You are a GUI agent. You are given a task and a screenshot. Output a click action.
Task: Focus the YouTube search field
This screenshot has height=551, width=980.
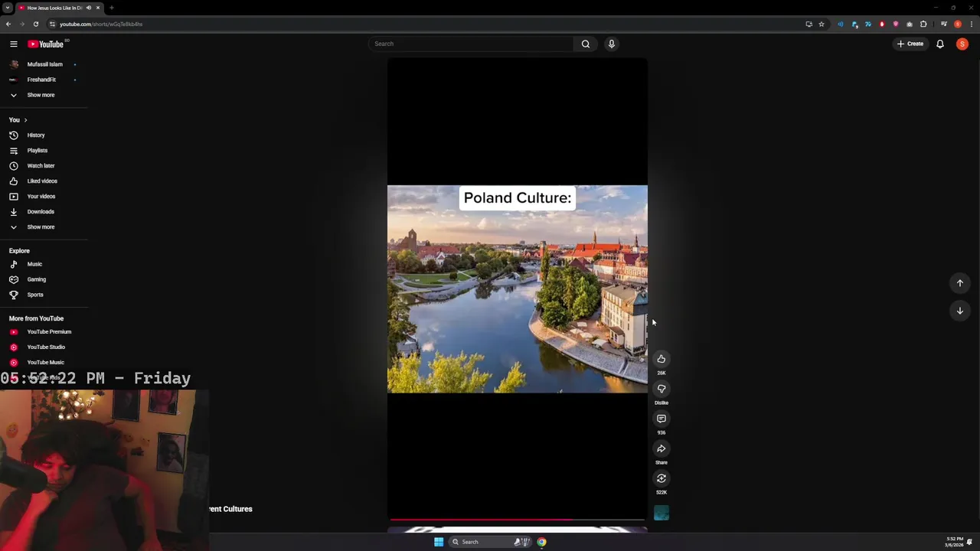point(471,44)
